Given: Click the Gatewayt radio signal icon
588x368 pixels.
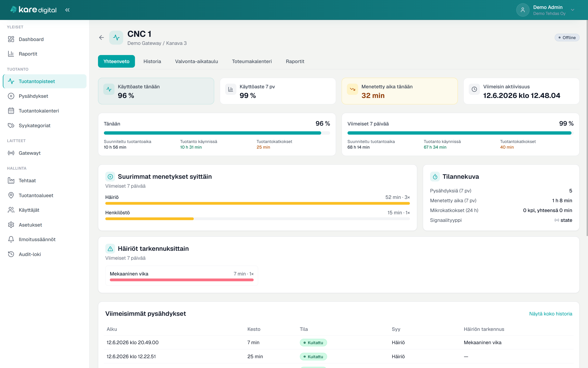Looking at the screenshot, I should click(x=11, y=153).
